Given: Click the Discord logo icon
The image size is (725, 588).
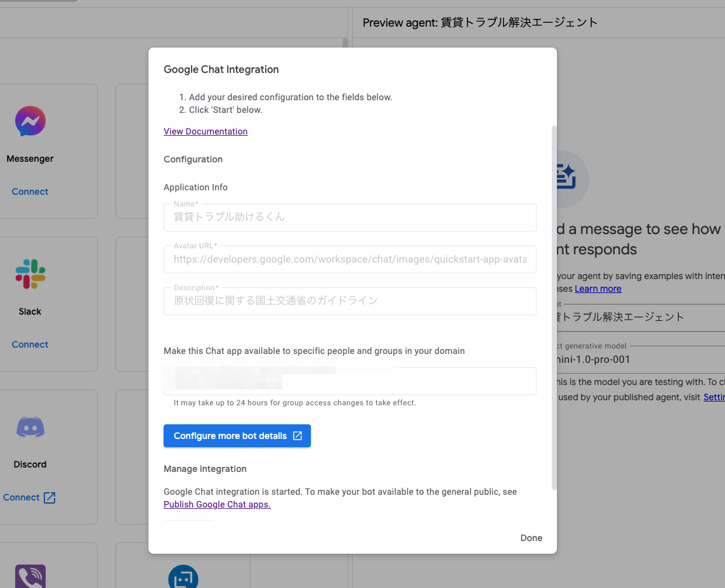Looking at the screenshot, I should tap(30, 427).
